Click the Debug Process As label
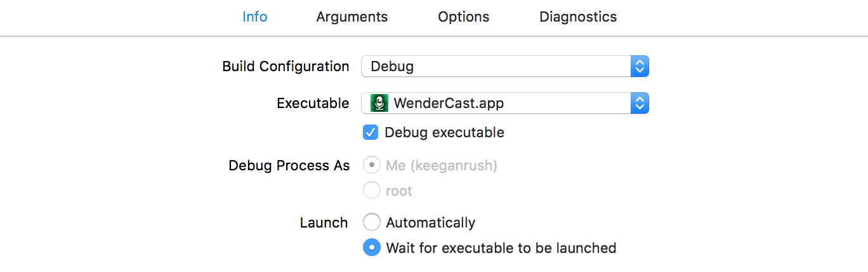The width and height of the screenshot is (868, 272). [289, 166]
